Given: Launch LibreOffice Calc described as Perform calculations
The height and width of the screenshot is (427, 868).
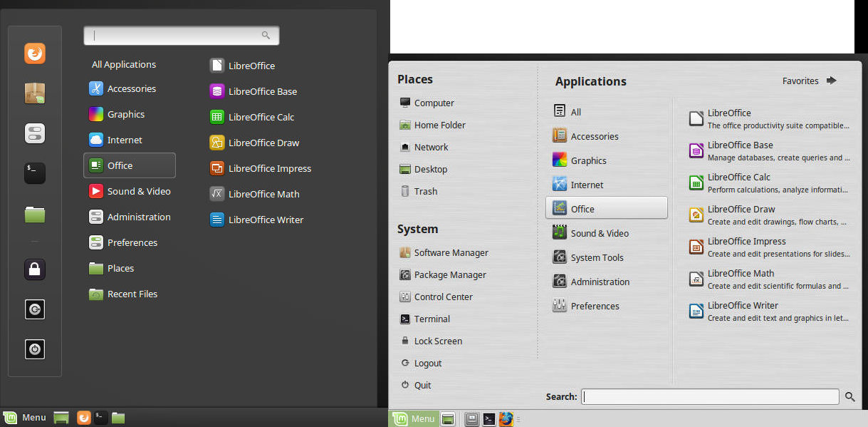Looking at the screenshot, I should [x=768, y=183].
